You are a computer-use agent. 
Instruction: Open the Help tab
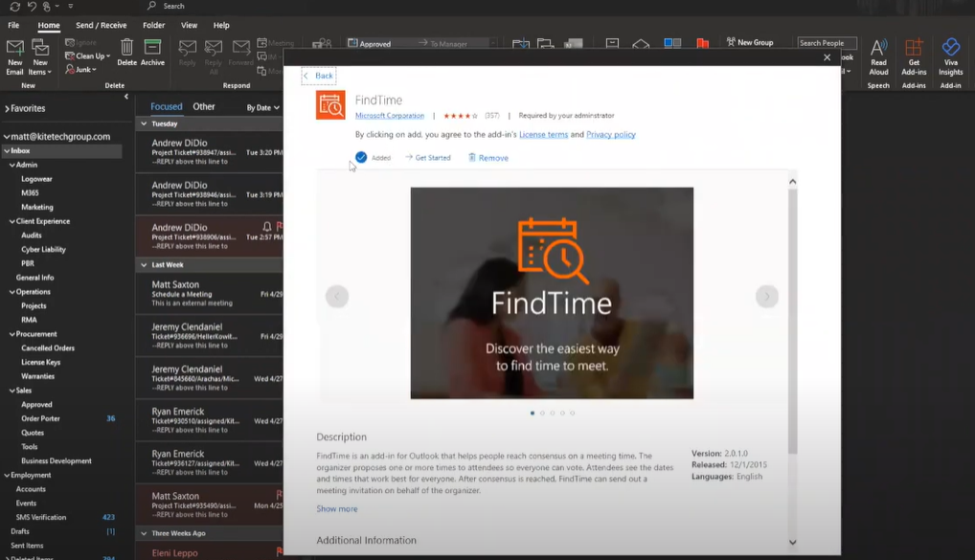[x=221, y=26]
